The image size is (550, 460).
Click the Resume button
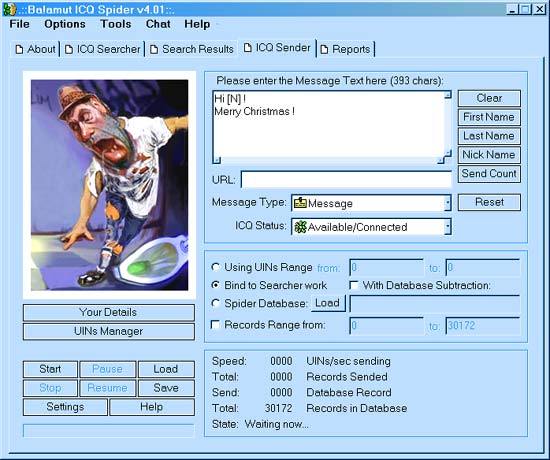coord(107,388)
